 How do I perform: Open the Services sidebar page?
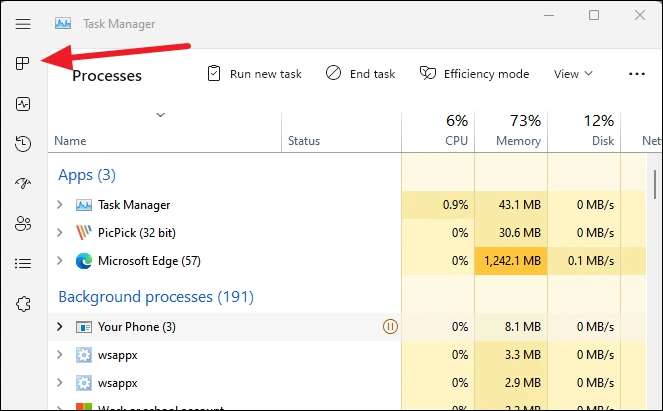(x=23, y=304)
